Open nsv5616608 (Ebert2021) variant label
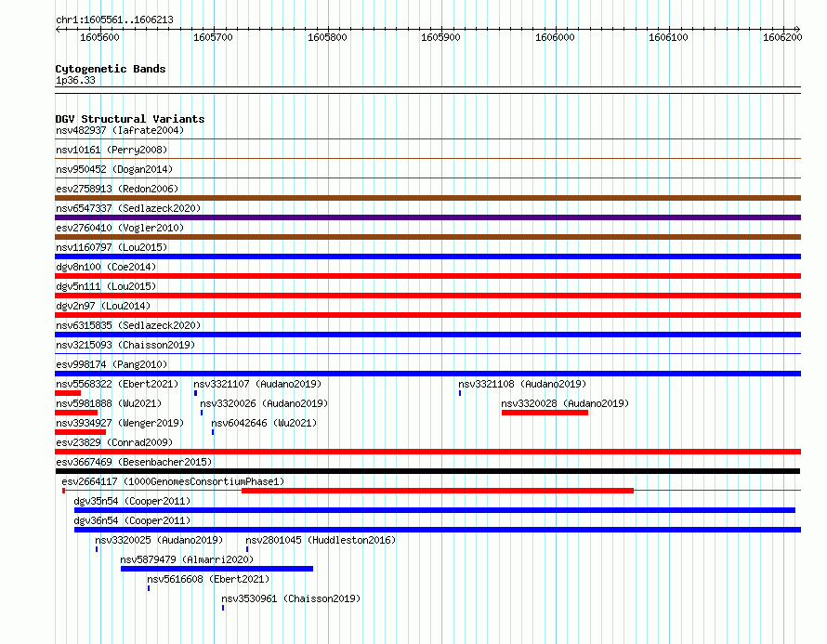827x644 pixels. [x=208, y=579]
